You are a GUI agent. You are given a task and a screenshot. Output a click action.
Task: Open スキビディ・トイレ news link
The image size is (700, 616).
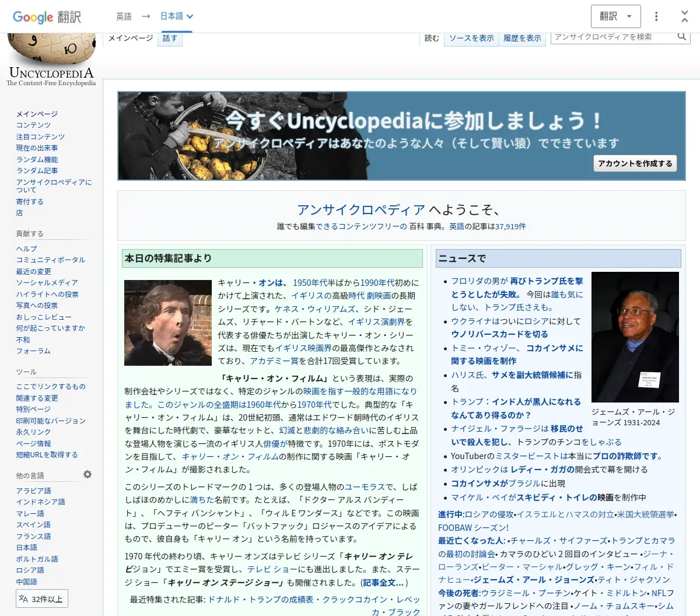point(557,497)
